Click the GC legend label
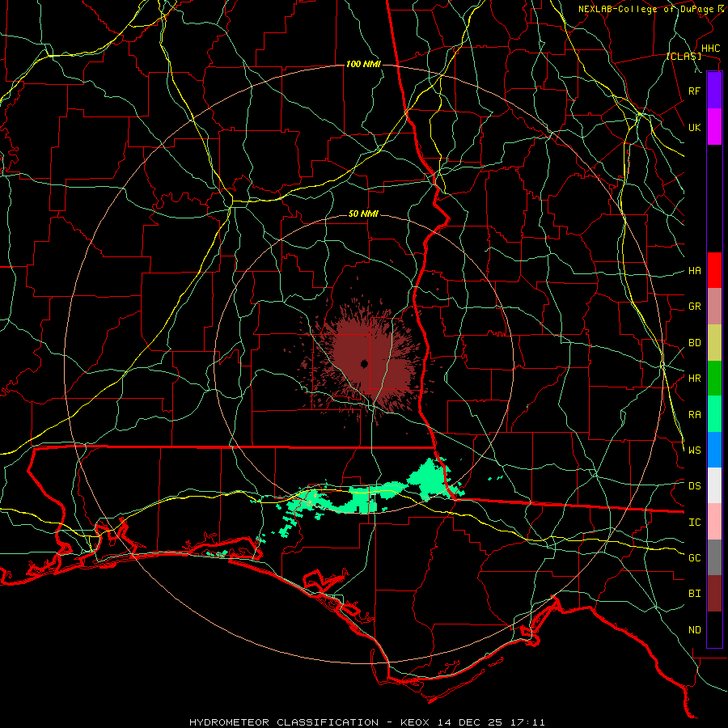 (x=695, y=558)
